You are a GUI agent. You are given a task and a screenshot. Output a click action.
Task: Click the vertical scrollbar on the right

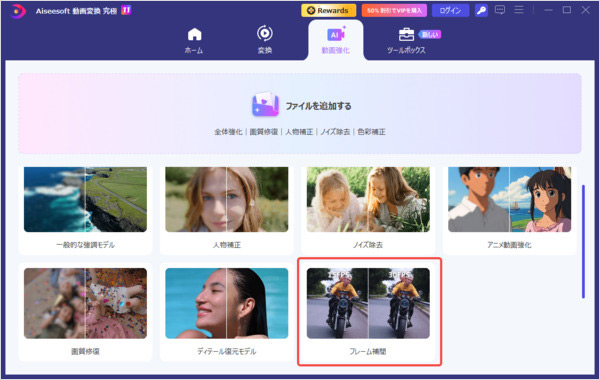coord(583,241)
